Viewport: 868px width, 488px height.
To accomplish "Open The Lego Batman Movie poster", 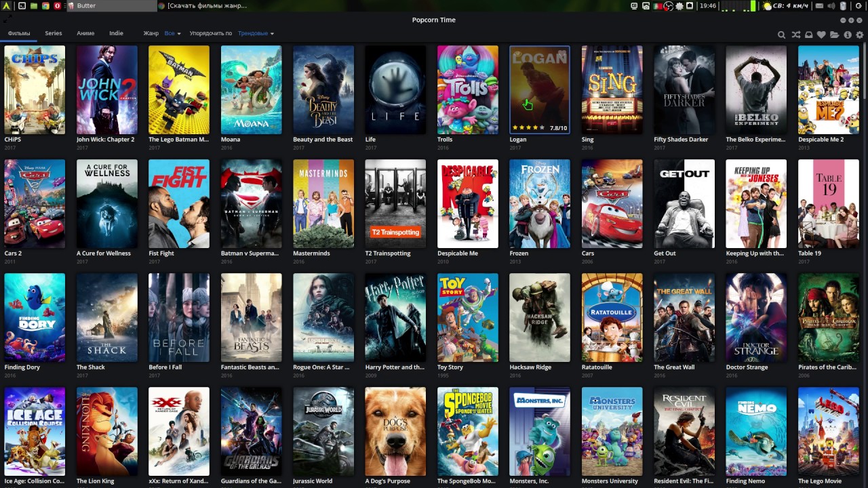I will click(179, 90).
